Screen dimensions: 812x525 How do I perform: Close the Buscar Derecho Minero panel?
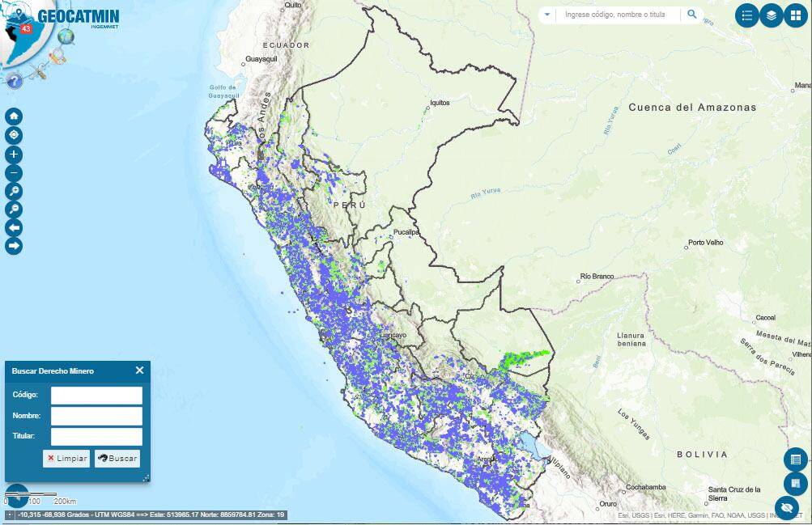click(138, 370)
